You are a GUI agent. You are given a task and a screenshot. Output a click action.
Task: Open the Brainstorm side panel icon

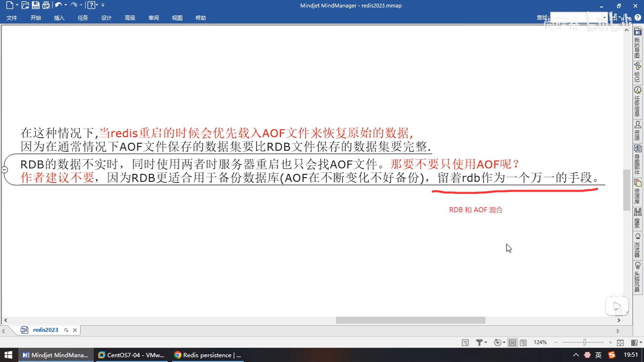click(638, 266)
